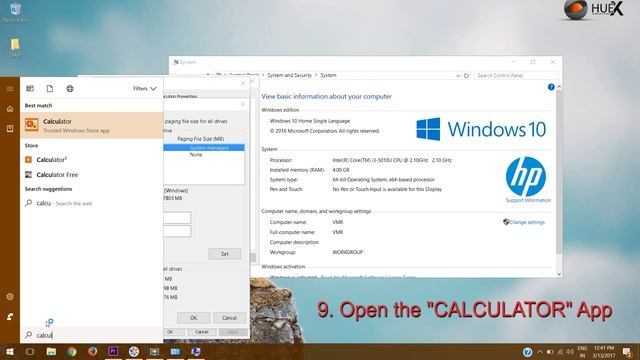Open the Recycle Bin desktop icon
640x360 pixels.
[15, 13]
